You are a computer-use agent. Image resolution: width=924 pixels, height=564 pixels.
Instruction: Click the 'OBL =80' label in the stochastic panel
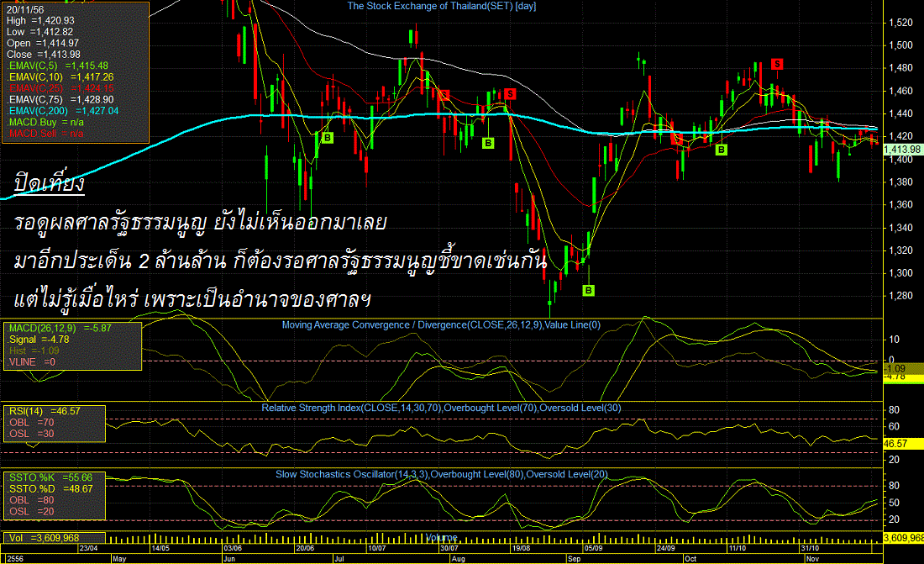tap(31, 500)
